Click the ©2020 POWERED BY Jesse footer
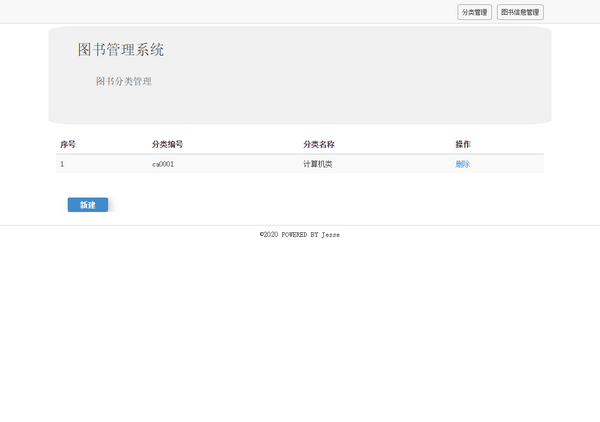The image size is (600, 422). 300,235
